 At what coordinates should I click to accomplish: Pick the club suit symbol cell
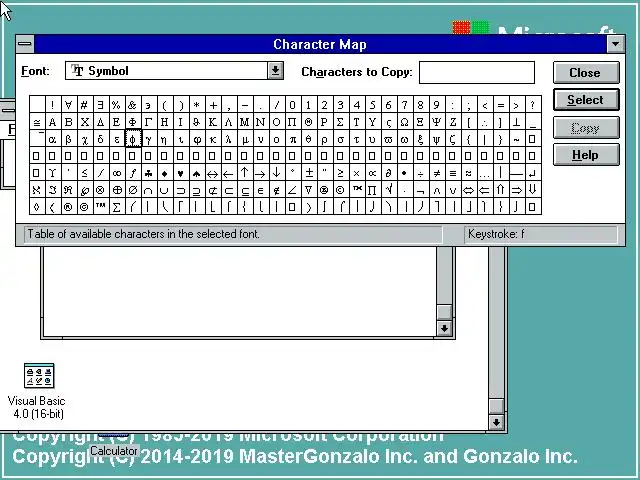tap(149, 173)
